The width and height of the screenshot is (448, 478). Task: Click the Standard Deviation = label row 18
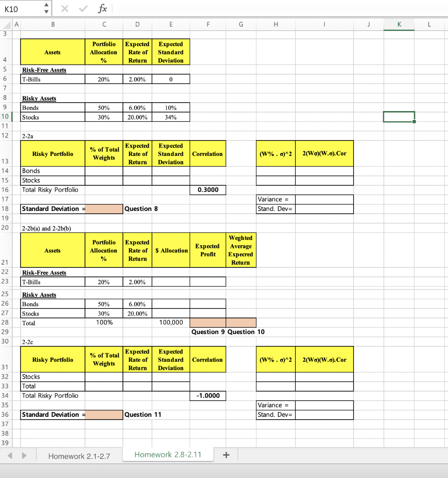(x=53, y=209)
